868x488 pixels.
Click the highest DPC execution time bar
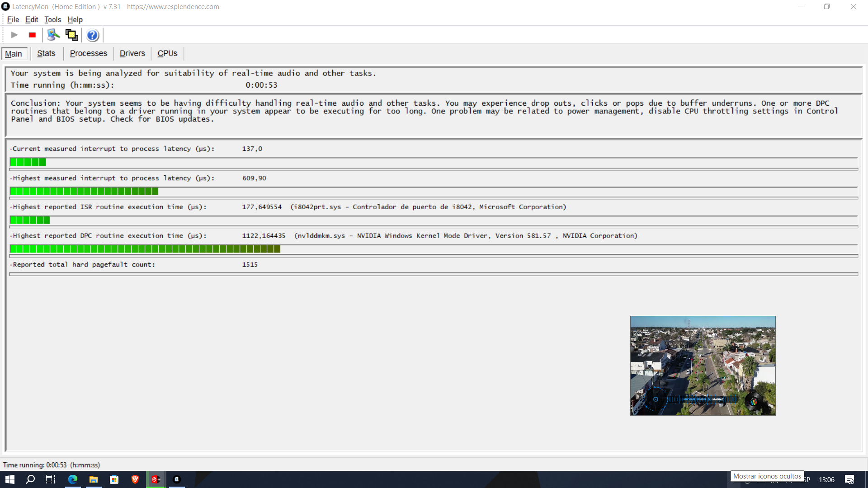[145, 249]
